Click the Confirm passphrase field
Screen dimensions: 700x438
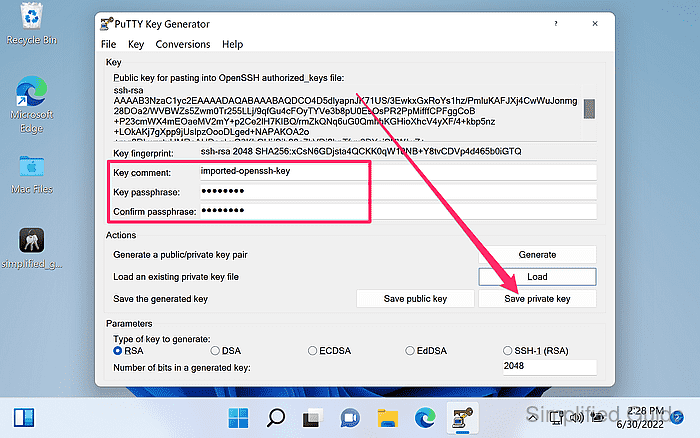tap(398, 211)
